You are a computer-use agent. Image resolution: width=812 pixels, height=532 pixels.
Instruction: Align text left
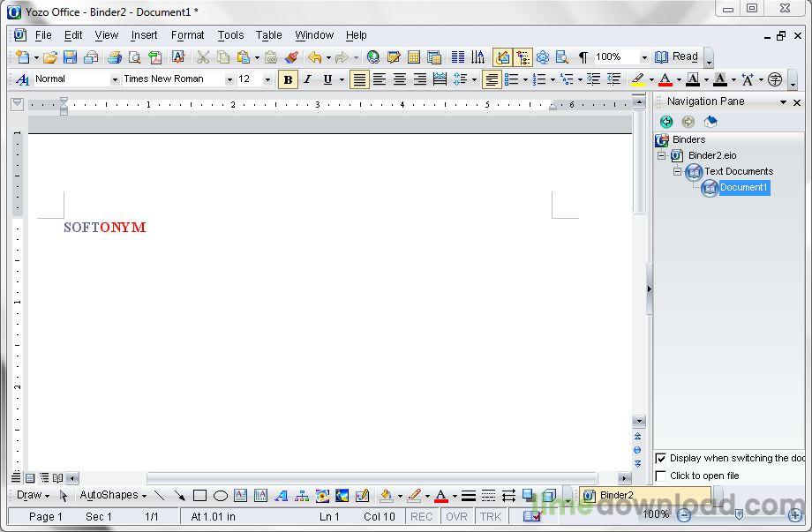point(379,79)
